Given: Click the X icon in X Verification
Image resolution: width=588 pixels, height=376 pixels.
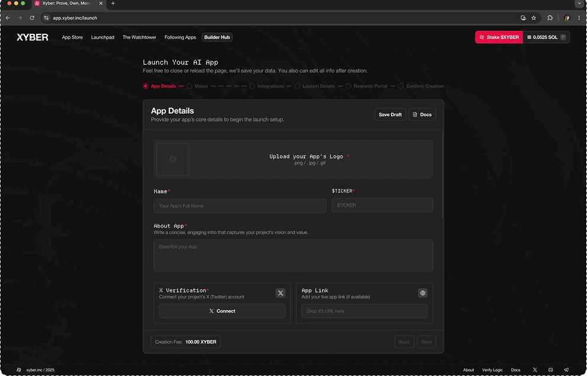Looking at the screenshot, I should pos(280,293).
